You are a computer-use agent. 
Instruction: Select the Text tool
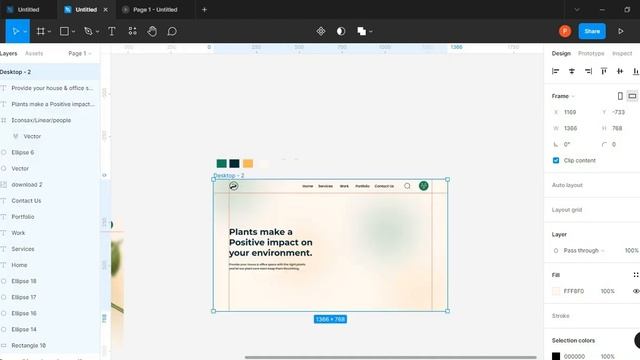111,31
